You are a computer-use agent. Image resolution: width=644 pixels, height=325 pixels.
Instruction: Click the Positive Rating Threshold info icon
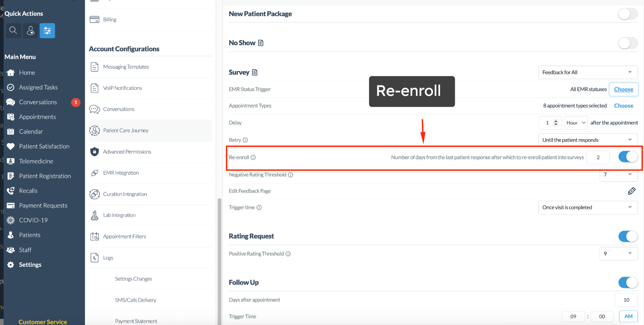point(288,254)
